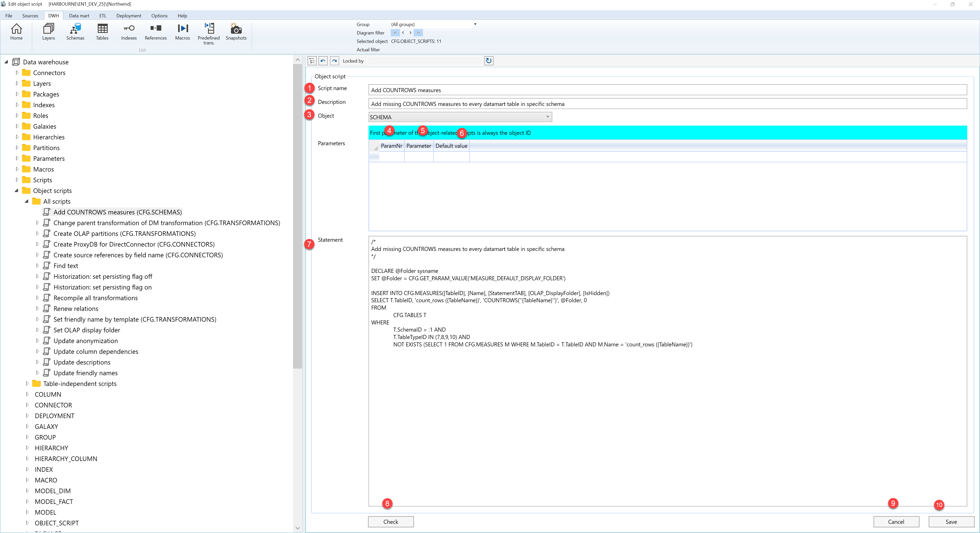Click the All scripts folder icon
Screen dimensions: 980x533
[x=36, y=201]
